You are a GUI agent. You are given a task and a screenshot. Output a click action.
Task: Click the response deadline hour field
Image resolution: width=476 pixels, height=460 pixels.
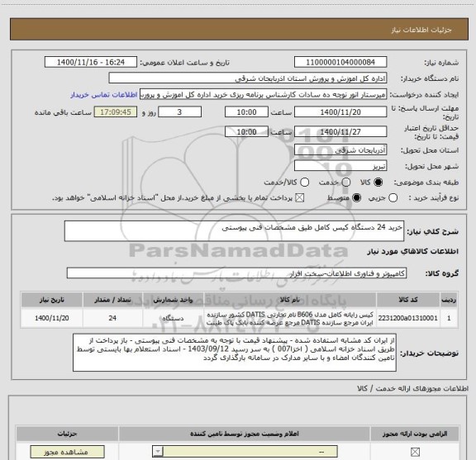click(x=246, y=112)
